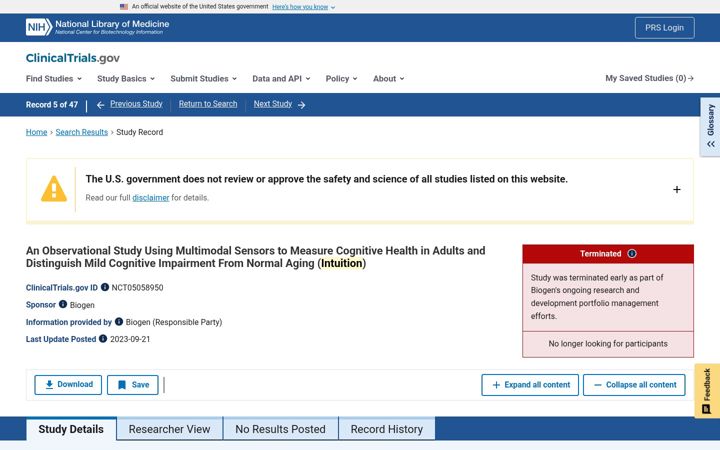Click the Record 5 of 47 text

point(52,105)
